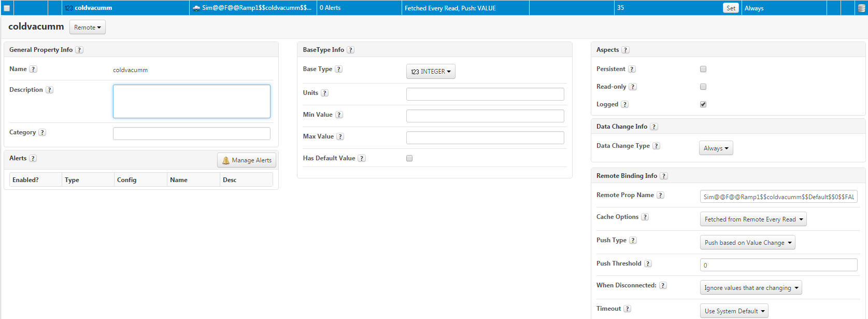
Task: Click the Remote Prop Name field
Action: pos(779,197)
